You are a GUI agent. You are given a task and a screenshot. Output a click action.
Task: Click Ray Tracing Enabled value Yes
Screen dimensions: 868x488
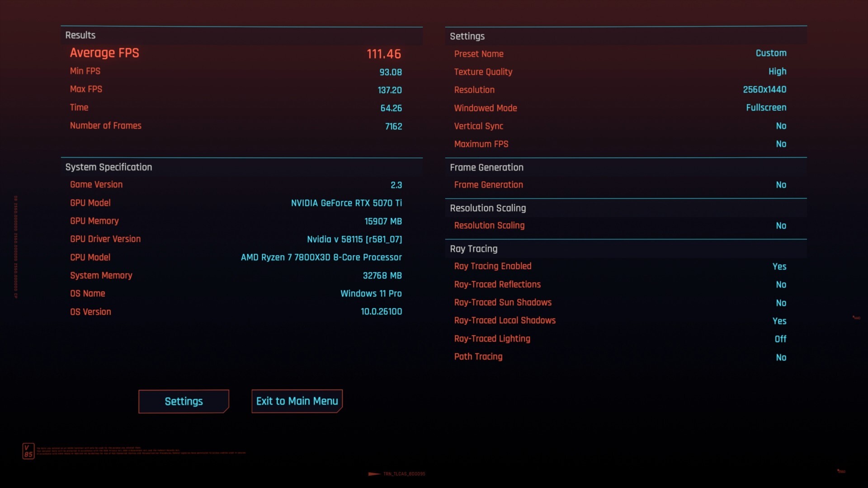click(x=779, y=267)
